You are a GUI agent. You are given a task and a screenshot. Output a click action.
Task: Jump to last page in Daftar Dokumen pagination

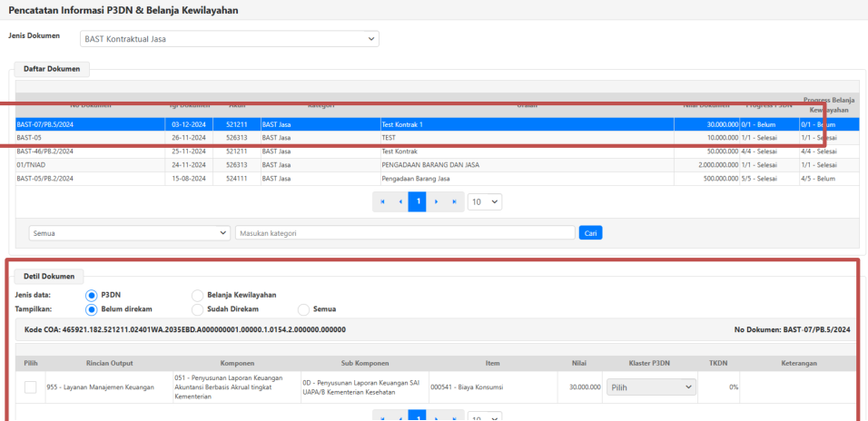453,201
